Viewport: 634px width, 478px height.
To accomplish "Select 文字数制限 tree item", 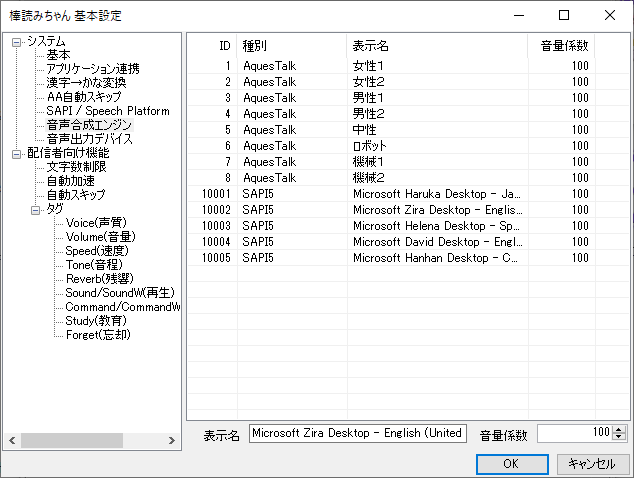I will coord(76,167).
